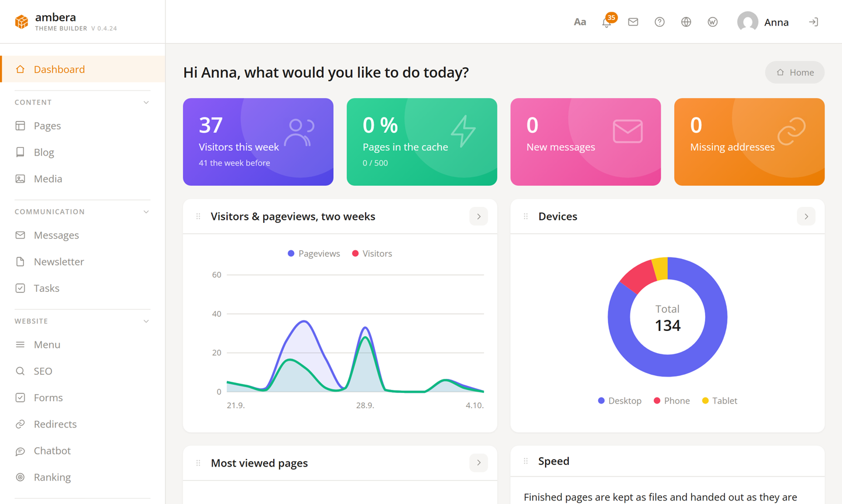Screen dimensions: 842x504
Task: Toggle Phone legend in Devices chart
Action: pos(672,401)
